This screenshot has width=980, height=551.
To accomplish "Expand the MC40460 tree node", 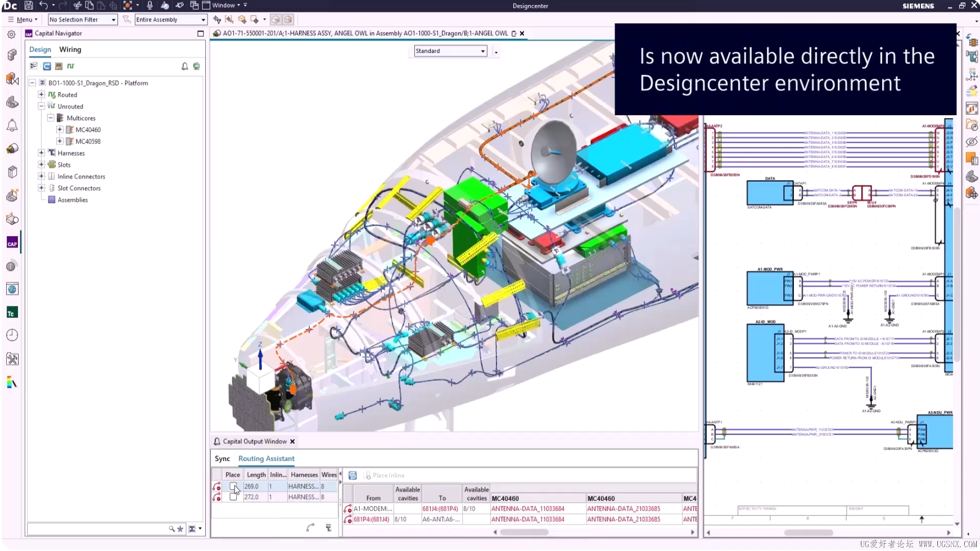I will [60, 130].
